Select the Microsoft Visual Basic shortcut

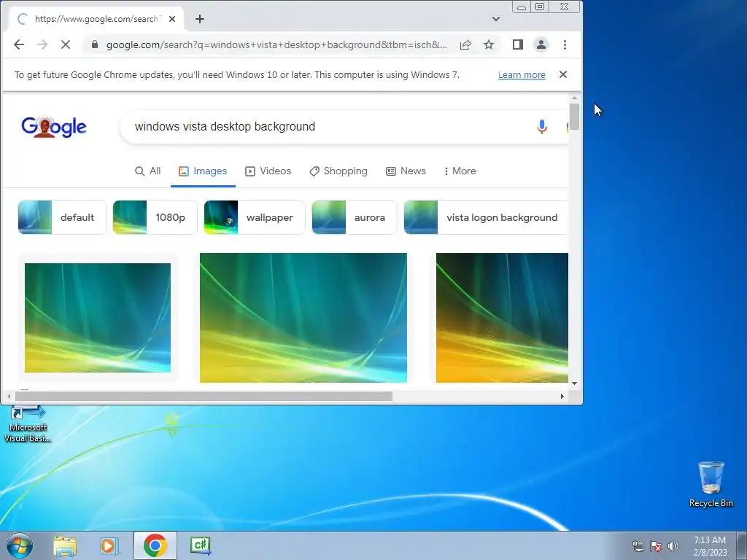[27, 424]
